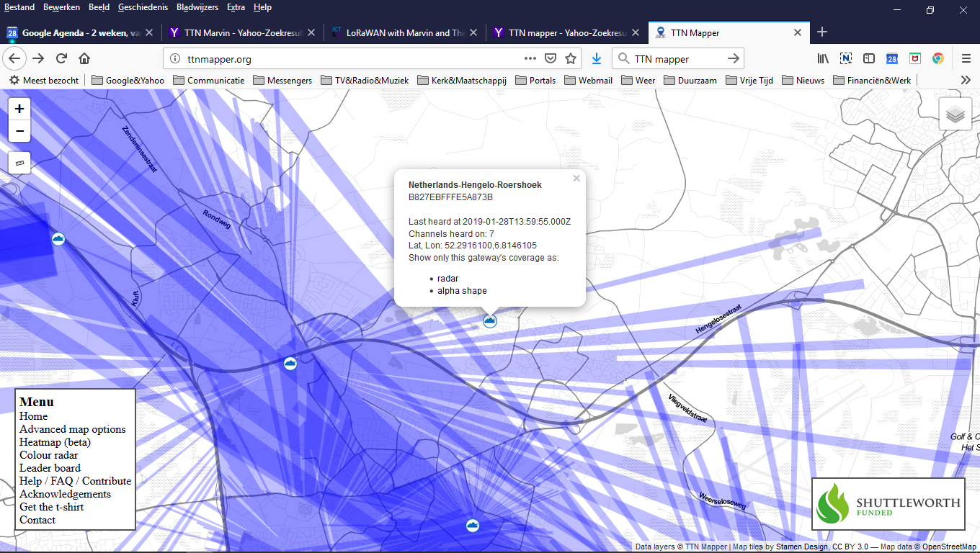This screenshot has height=553, width=980.
Task: Open the red shield extension icon
Action: (915, 59)
